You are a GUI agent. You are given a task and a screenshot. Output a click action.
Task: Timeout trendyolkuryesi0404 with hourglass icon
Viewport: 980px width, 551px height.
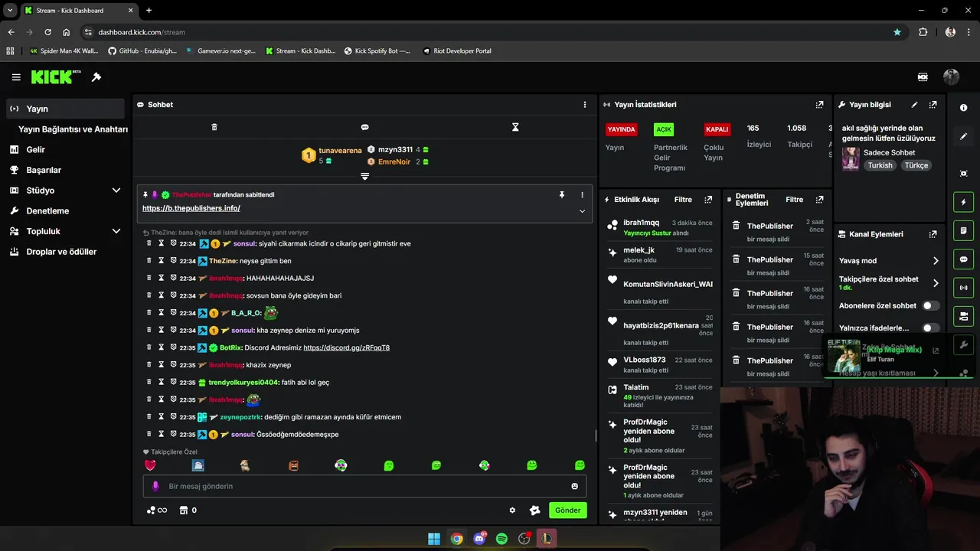click(162, 382)
